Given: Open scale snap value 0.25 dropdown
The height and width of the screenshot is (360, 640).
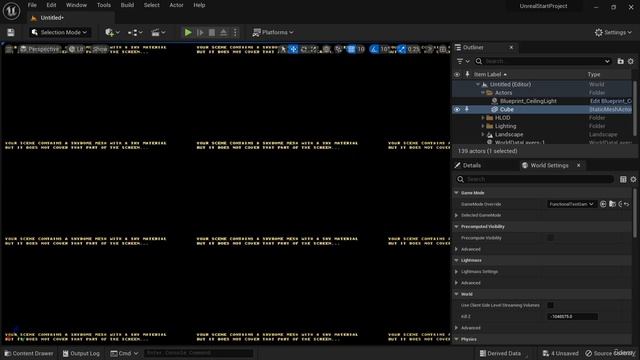Looking at the screenshot, I should 413,49.
